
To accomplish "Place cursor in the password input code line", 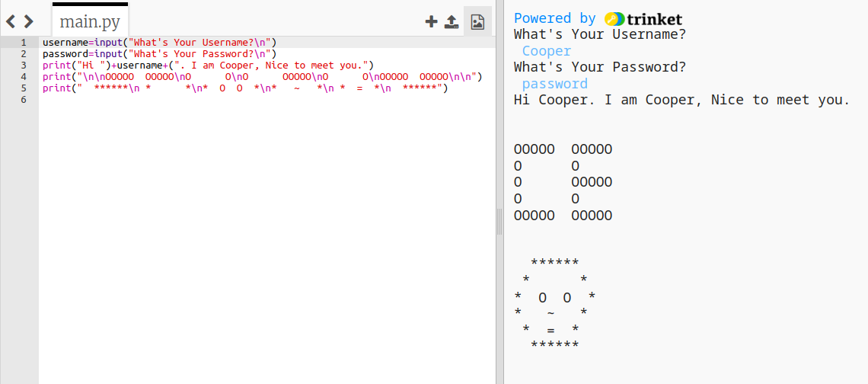I will click(159, 54).
